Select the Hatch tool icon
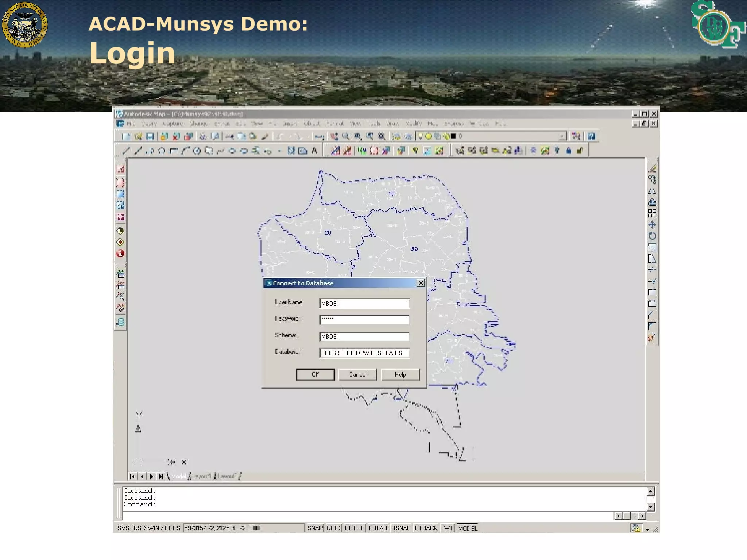The height and width of the screenshot is (560, 747). (291, 151)
